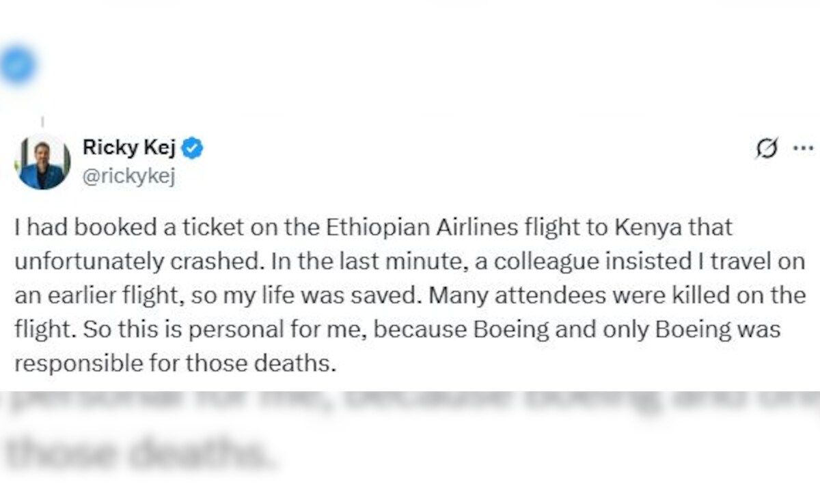Click the blurred blue badge at top left
The width and height of the screenshot is (820, 504).
pos(18,66)
